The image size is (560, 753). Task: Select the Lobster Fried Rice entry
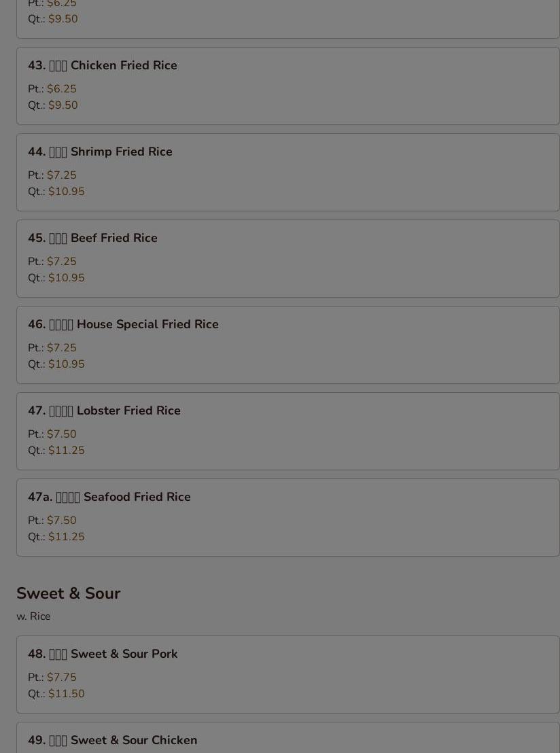coord(287,432)
